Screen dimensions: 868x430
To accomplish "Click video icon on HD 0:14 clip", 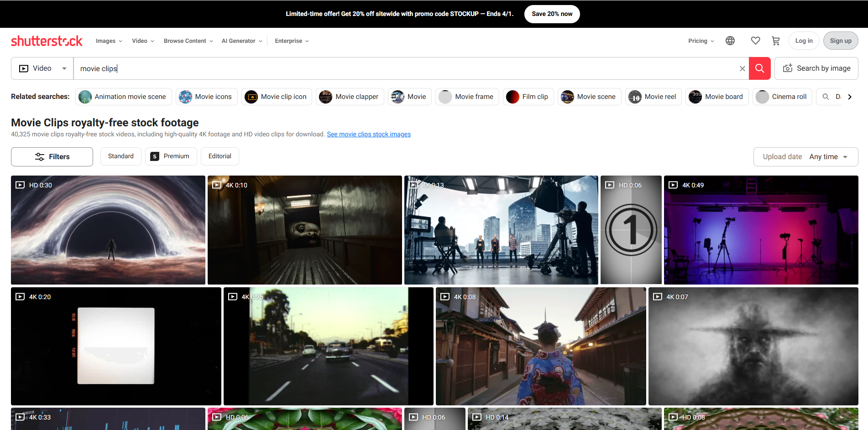I will (477, 417).
